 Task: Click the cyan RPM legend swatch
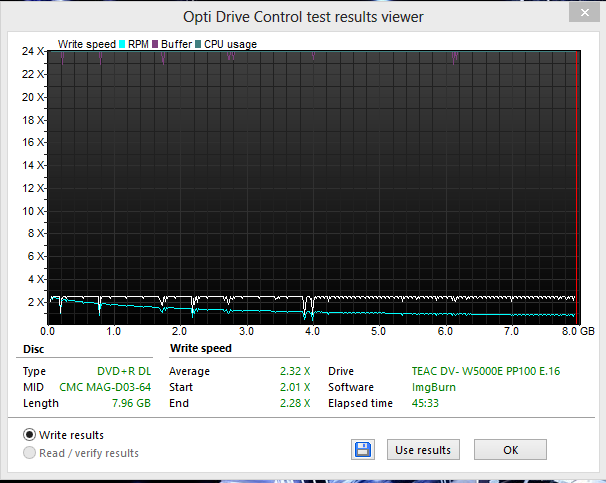coord(122,44)
